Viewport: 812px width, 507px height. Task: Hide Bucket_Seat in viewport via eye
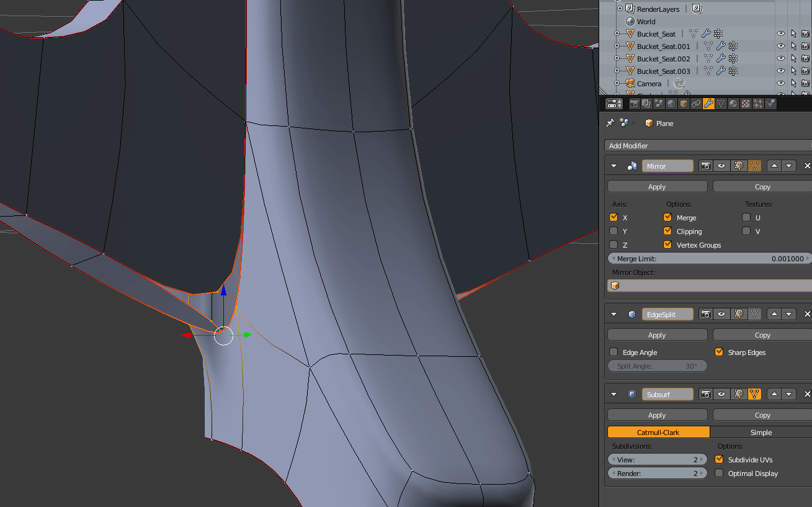click(781, 34)
